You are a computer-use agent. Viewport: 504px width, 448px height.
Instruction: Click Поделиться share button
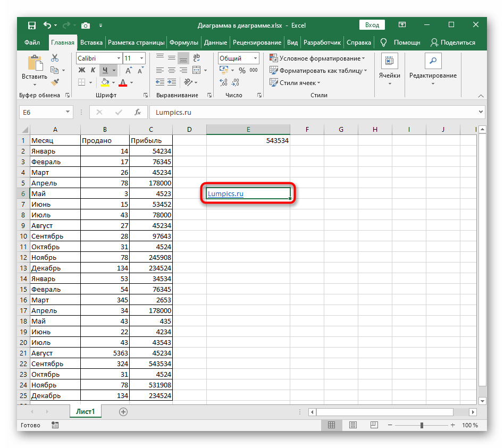453,43
